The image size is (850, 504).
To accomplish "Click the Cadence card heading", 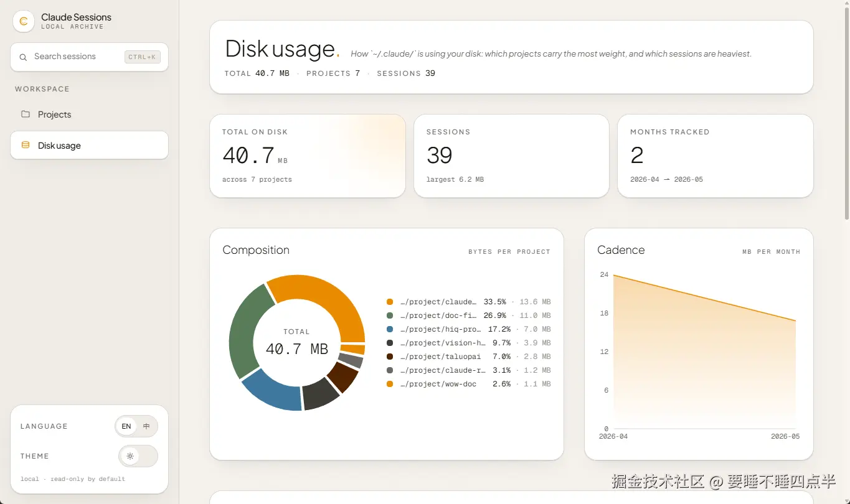I will pos(621,250).
